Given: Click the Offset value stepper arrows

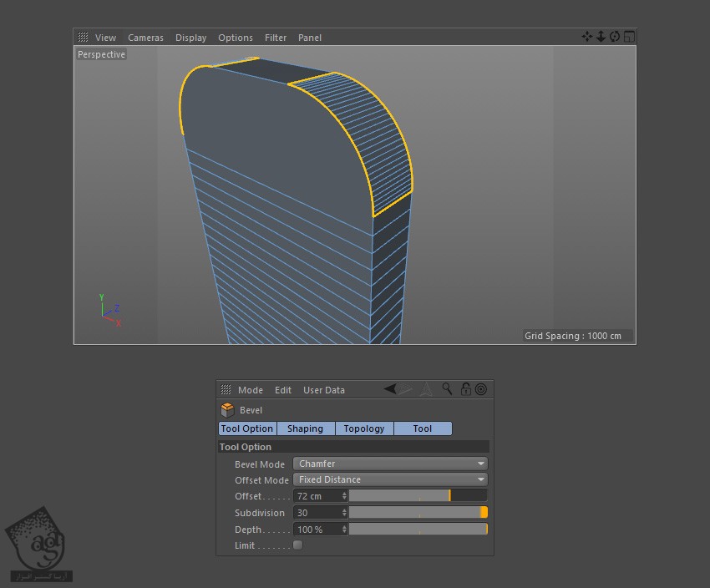Looking at the screenshot, I should pyautogui.click(x=344, y=496).
